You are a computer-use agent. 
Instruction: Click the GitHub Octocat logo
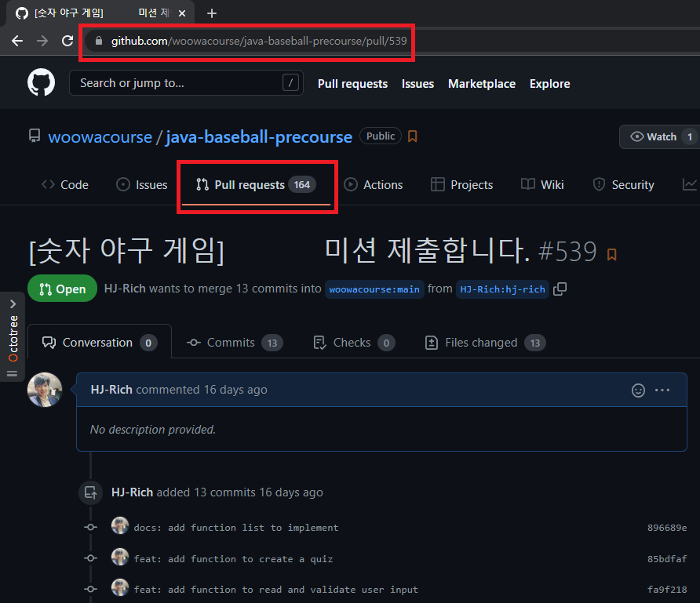(x=41, y=83)
